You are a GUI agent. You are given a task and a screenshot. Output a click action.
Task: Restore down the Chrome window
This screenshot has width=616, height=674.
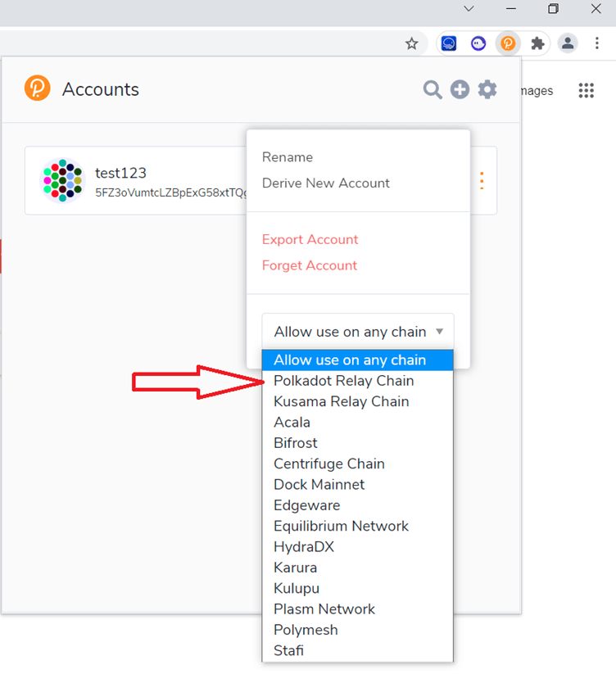click(x=553, y=8)
